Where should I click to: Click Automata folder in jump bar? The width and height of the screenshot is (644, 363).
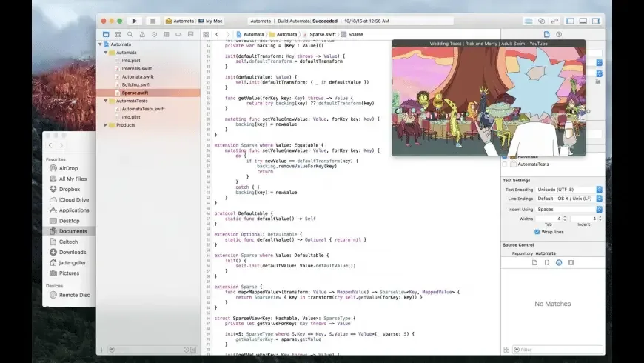click(x=284, y=35)
